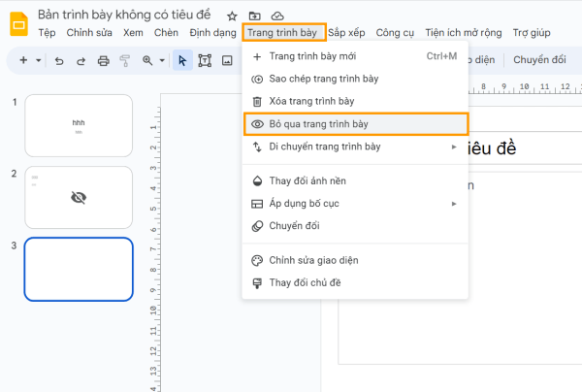Click the Paint format roller icon
582x392 pixels.
125,60
